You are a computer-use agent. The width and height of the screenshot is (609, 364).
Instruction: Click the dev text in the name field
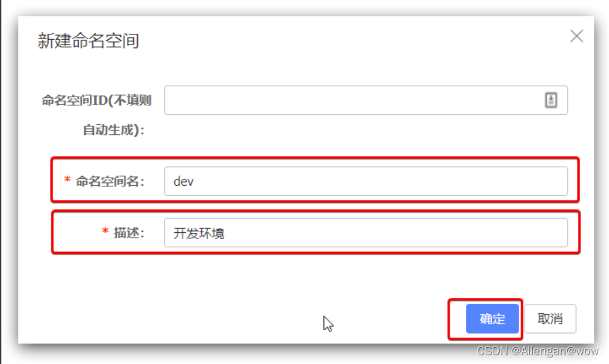pos(184,182)
